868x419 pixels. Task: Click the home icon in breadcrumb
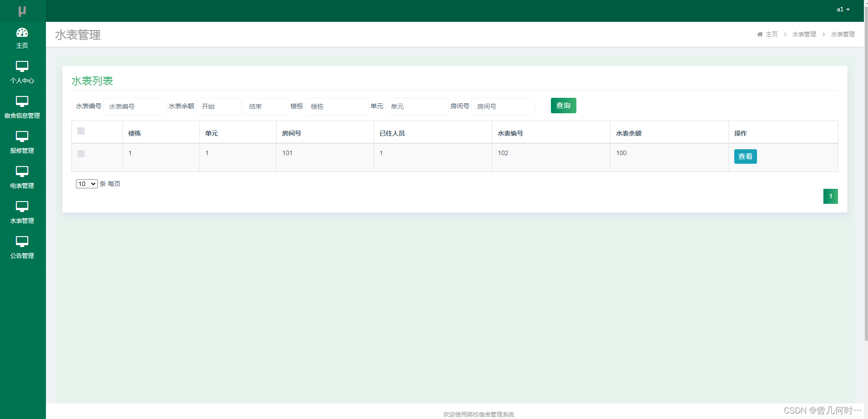pos(760,34)
